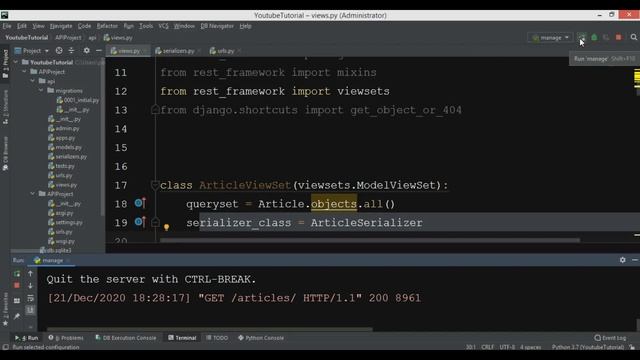Collapse the migrations folder

click(x=41, y=91)
